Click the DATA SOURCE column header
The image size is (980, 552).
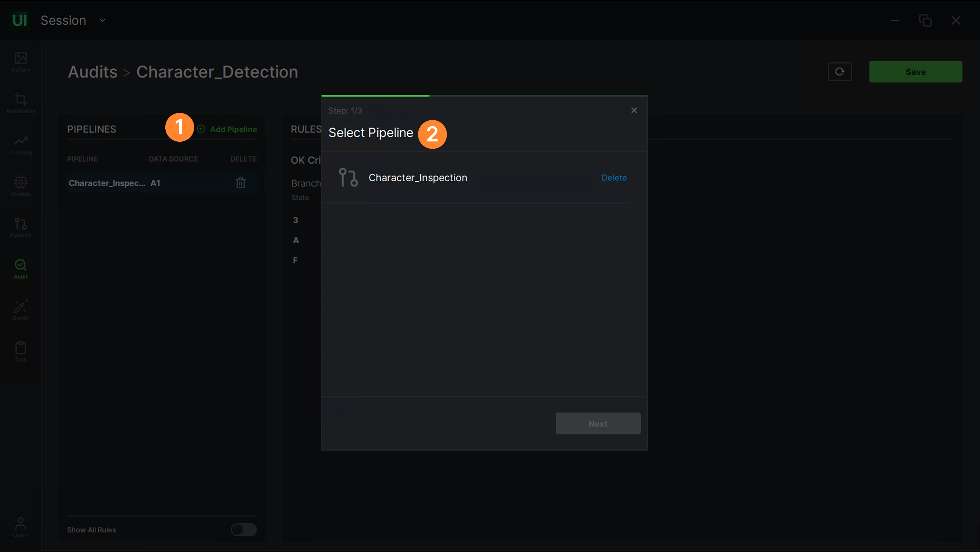point(173,159)
